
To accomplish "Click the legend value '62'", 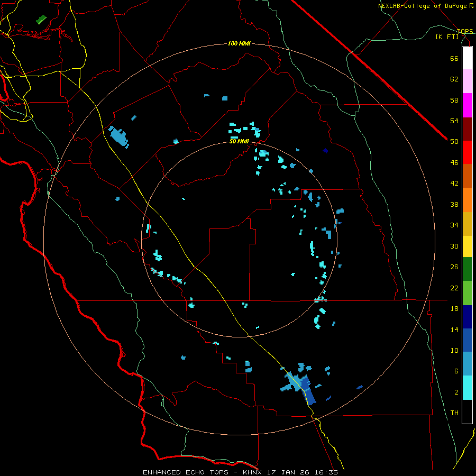I will (454, 79).
